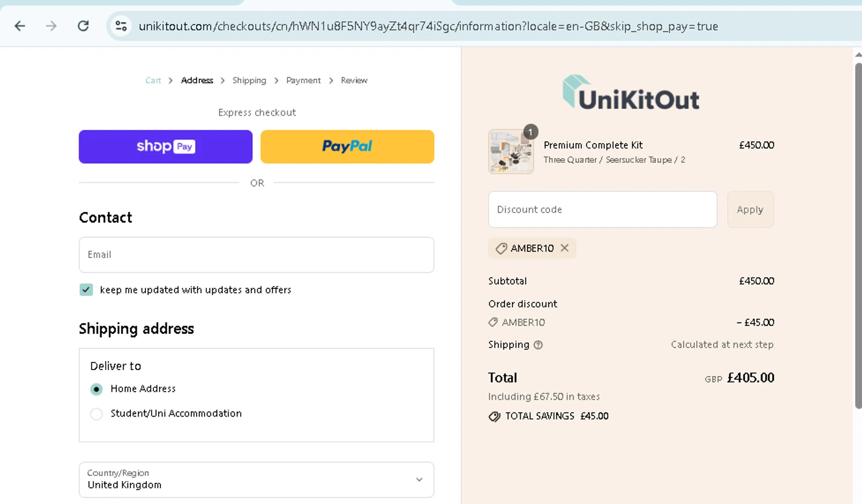Viewport: 862px width, 504px height.
Task: Click Premium Complete Kit product title
Action: tap(593, 145)
